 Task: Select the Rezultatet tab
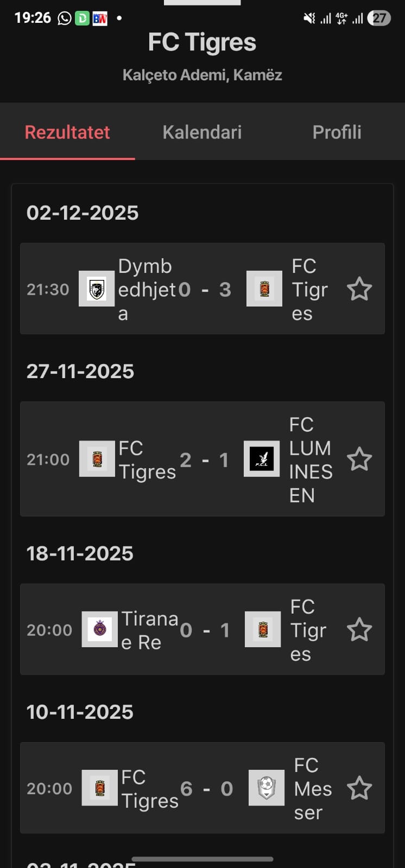tap(67, 132)
